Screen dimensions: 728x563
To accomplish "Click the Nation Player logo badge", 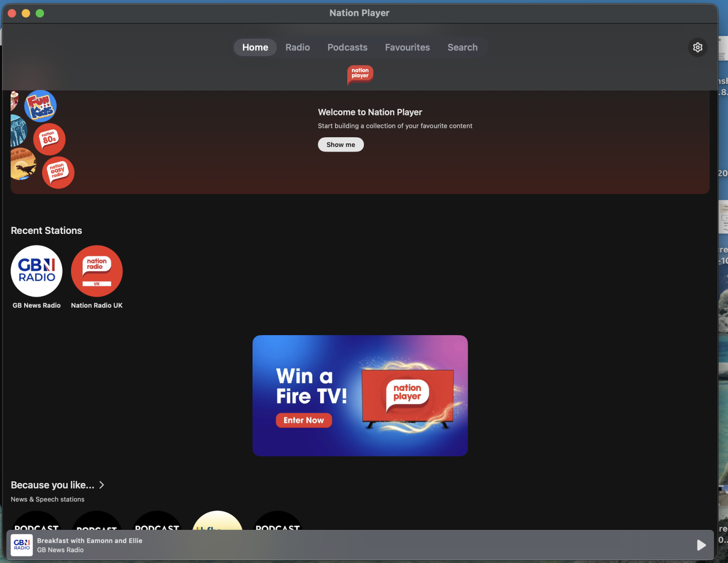I will pos(360,74).
